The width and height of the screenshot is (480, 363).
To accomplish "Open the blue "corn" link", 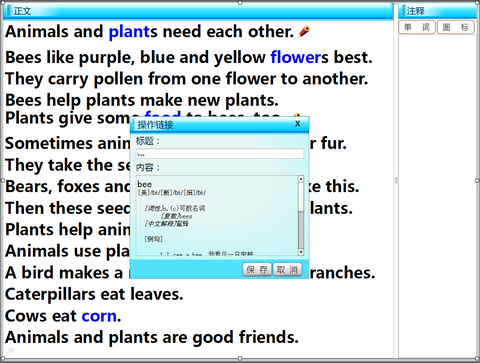I will pyautogui.click(x=99, y=316).
